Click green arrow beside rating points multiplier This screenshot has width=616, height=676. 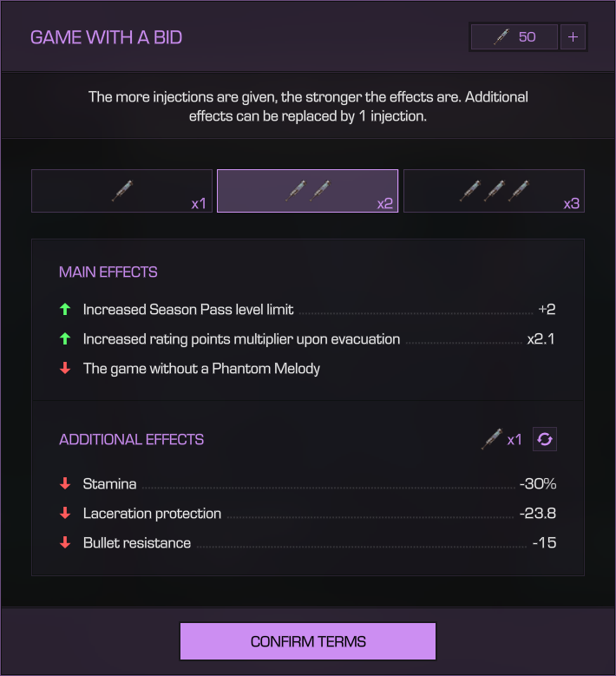tap(64, 338)
